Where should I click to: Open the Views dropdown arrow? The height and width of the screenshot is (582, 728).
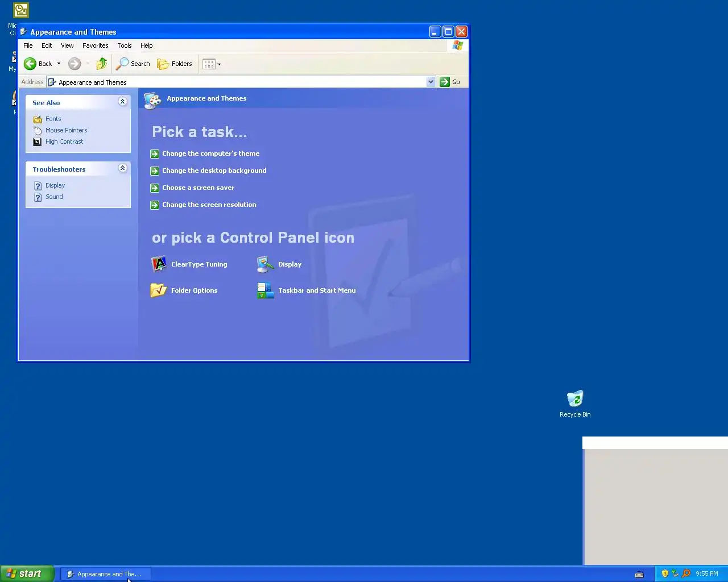220,64
